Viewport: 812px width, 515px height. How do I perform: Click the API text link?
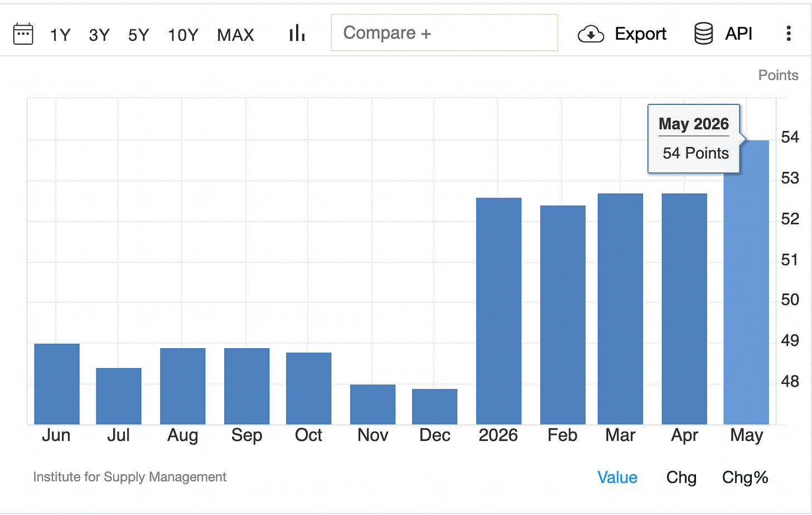tap(739, 33)
